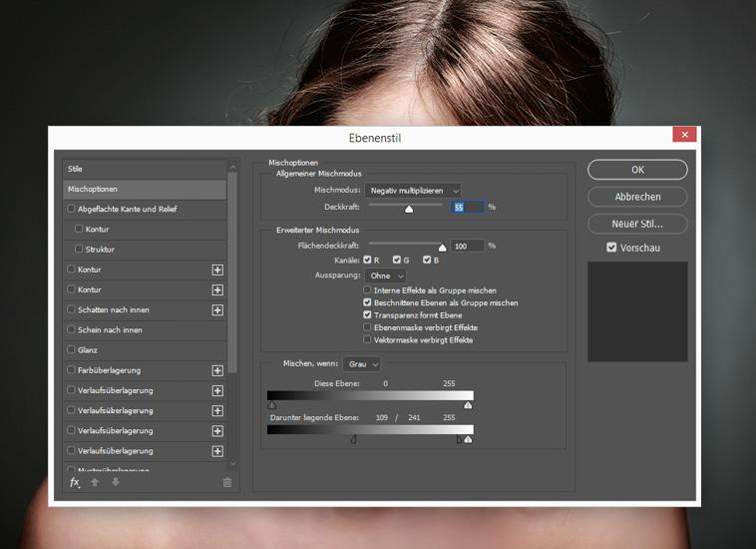756x549 pixels.
Task: Select the Kontur sub-item under Abgeflachte Kante
Action: pyautogui.click(x=145, y=230)
